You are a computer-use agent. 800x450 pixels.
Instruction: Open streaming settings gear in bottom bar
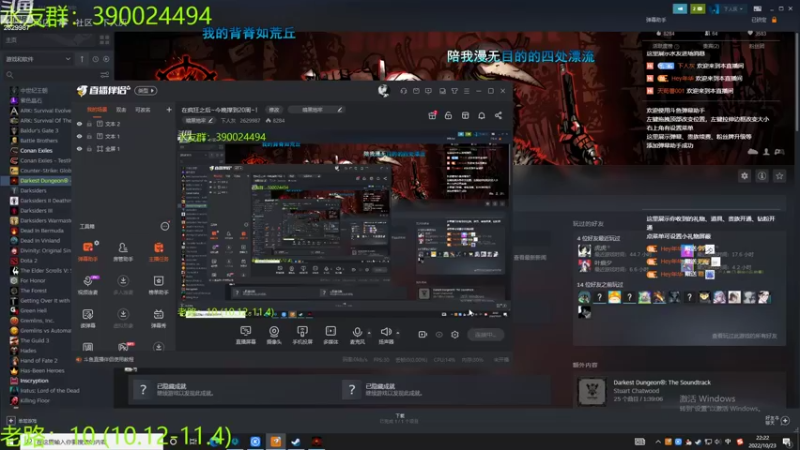pos(455,335)
